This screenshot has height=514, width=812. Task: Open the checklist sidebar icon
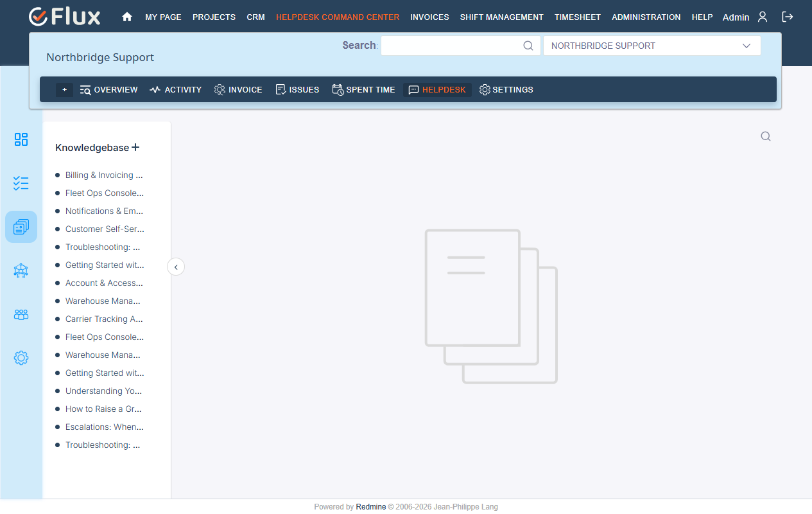21,183
